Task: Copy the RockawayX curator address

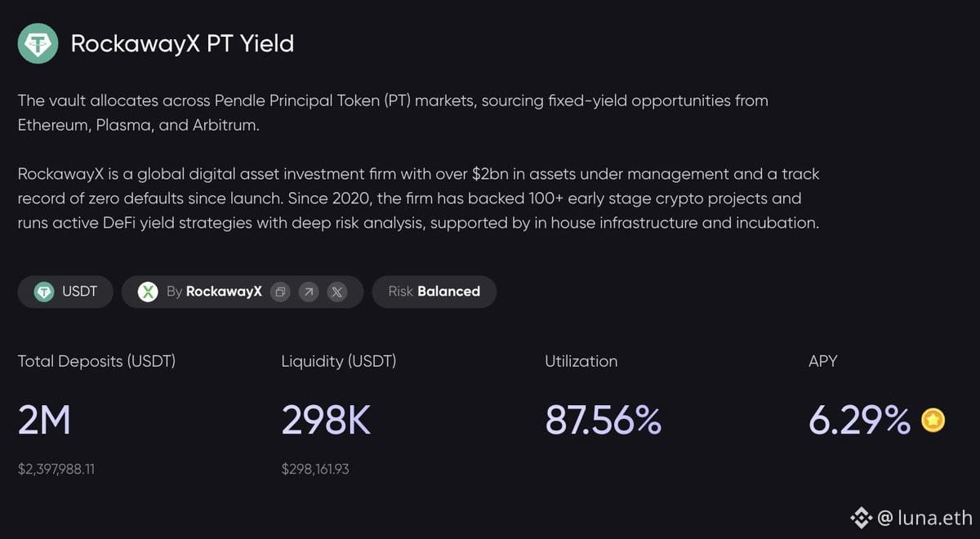Action: click(x=280, y=292)
